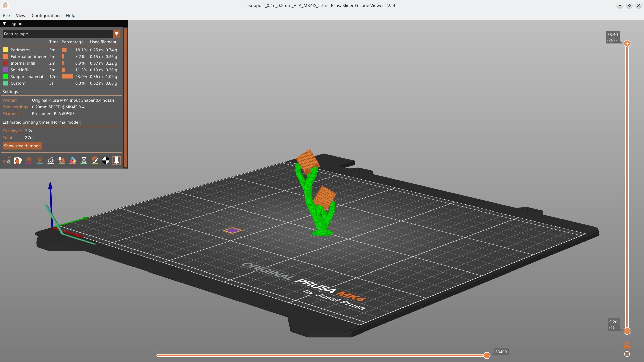The height and width of the screenshot is (362, 644).
Task: Click the 43.0% support material percentage
Action: pos(81,77)
